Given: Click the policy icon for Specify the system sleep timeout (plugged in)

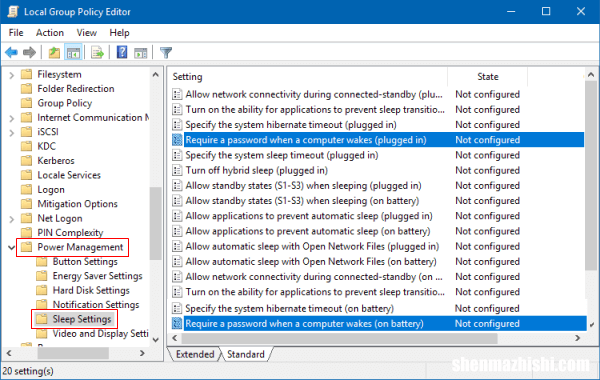Looking at the screenshot, I should coord(177,155).
